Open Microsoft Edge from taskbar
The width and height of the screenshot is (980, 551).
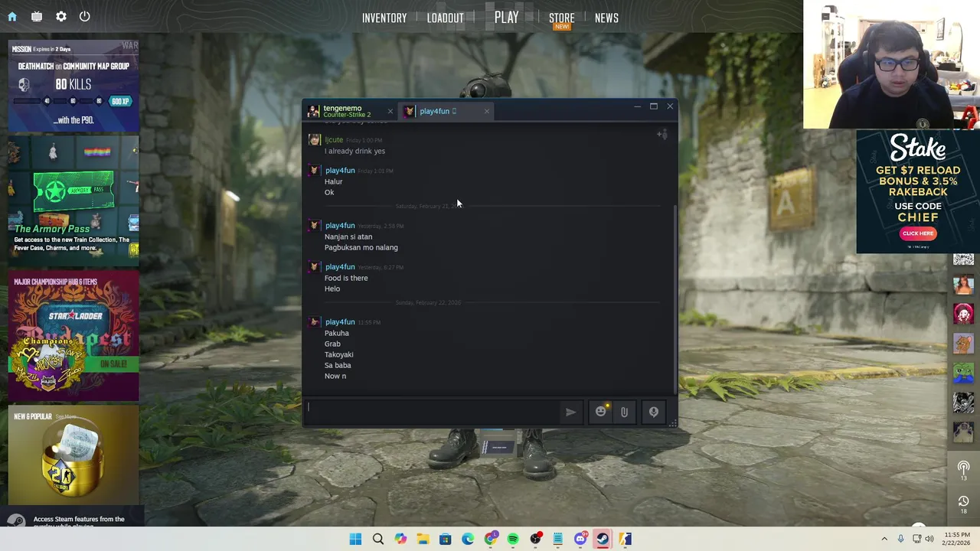(468, 539)
